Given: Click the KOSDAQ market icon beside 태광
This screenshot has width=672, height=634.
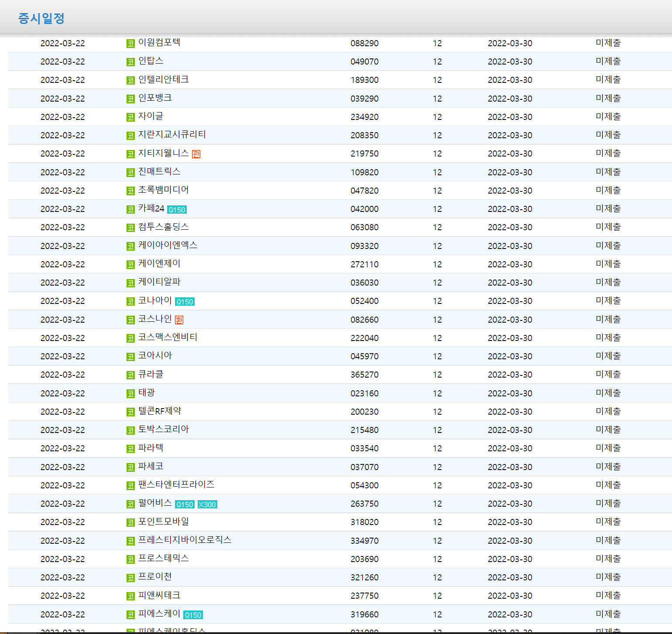Looking at the screenshot, I should [130, 394].
